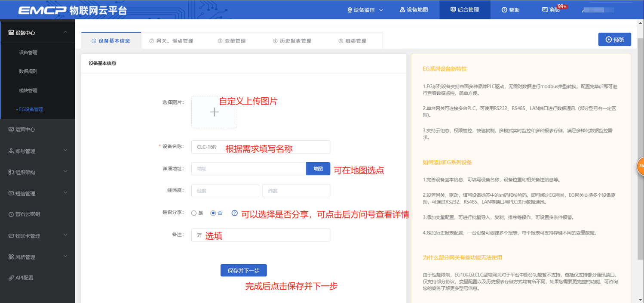Image resolution: width=644 pixels, height=303 pixels.
Task: Click the 后台管理 monitor icon
Action: pos(453,9)
